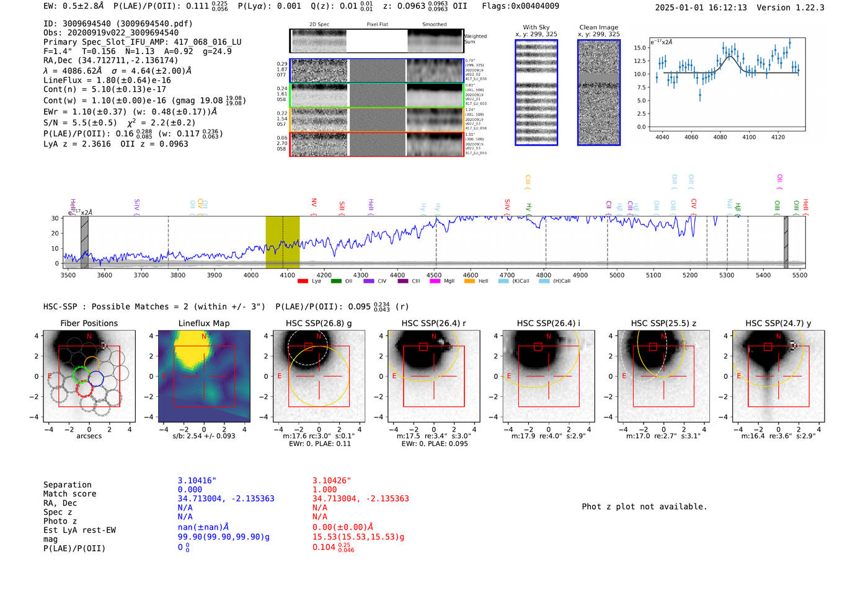
Task: Click the RA,Dec coordinates line
Action: pos(110,60)
